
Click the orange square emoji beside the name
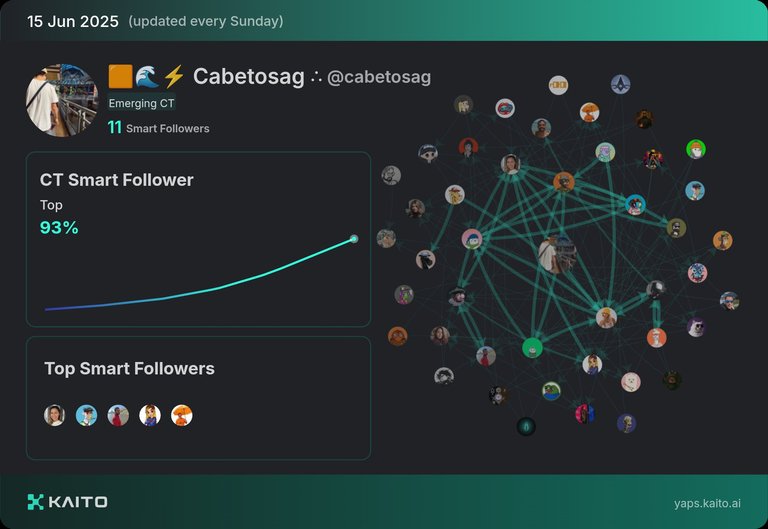tap(120, 76)
